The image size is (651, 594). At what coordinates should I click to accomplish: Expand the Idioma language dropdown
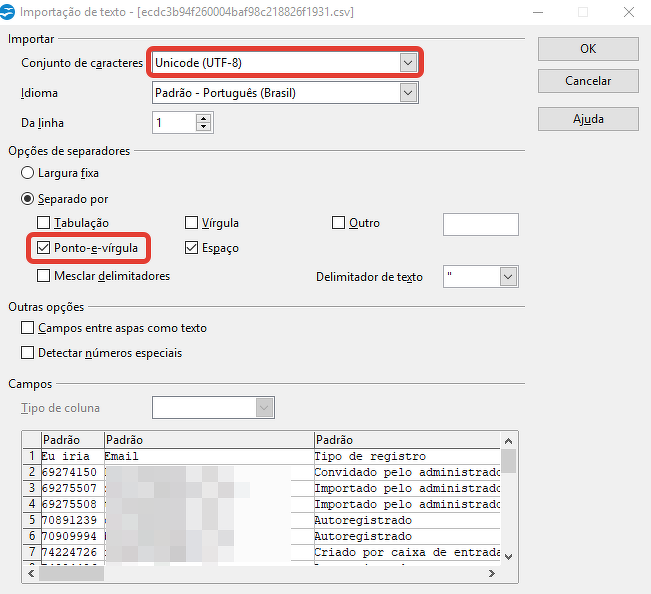407,93
